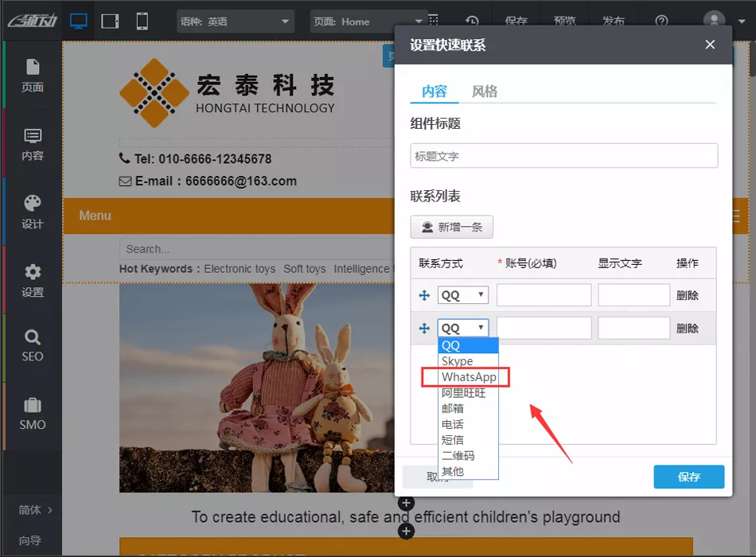756x557 pixels.
Task: Switch to tablet preview mode icon
Action: click(x=111, y=21)
